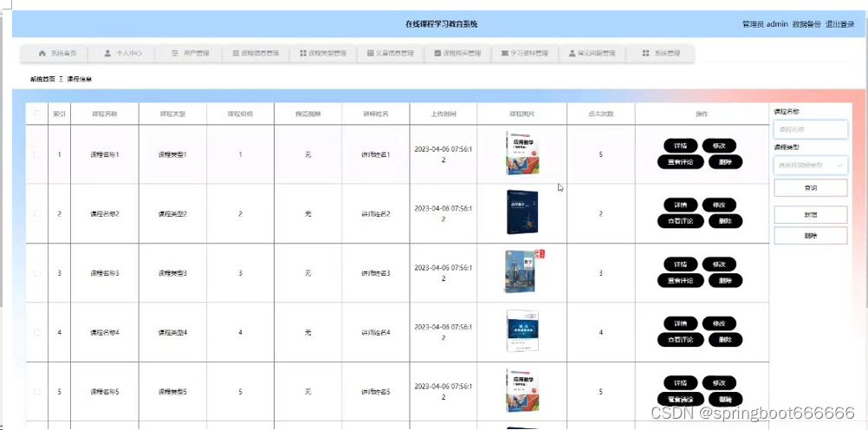Open course image thumbnail in row 课程名称2
The image size is (868, 430).
(522, 212)
